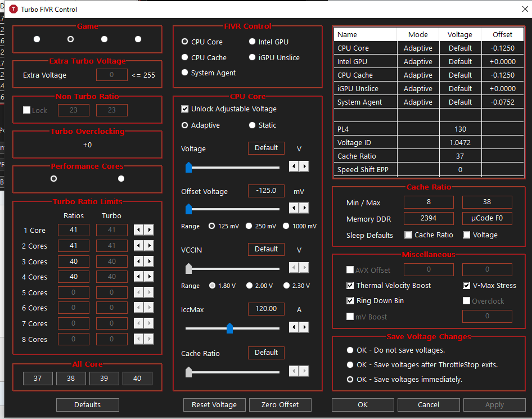This screenshot has width=532, height=419.
Task: Click left arrow for IccMax slider
Action: point(294,327)
